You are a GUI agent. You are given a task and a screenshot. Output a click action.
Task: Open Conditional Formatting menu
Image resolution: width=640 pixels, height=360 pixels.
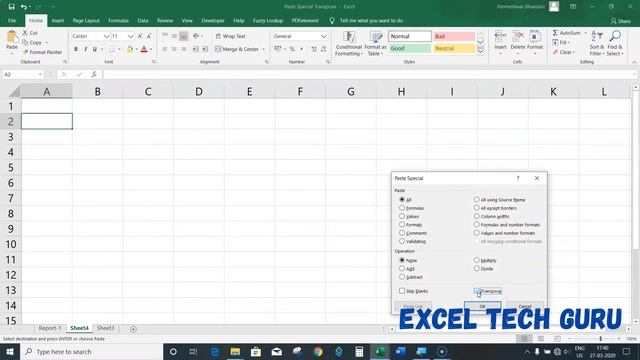(x=349, y=43)
